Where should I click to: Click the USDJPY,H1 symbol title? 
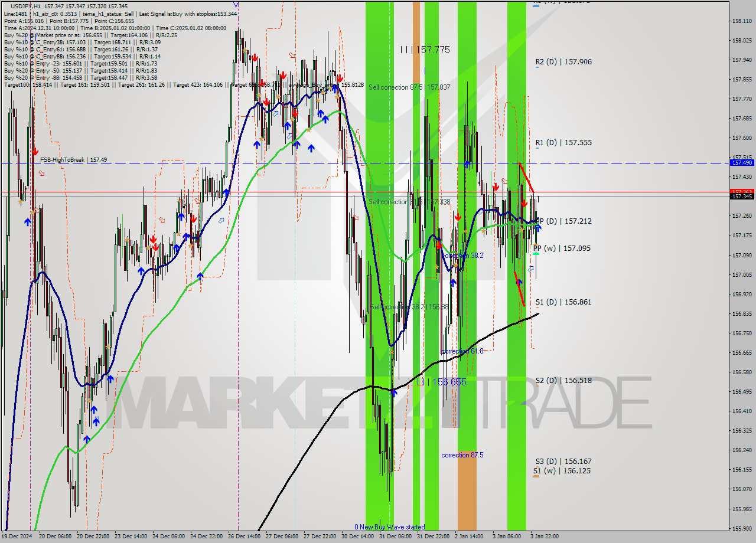pyautogui.click(x=25, y=6)
